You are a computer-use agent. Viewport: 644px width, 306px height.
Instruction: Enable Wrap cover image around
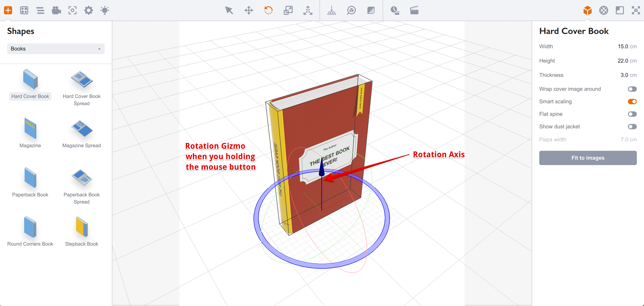tap(632, 89)
